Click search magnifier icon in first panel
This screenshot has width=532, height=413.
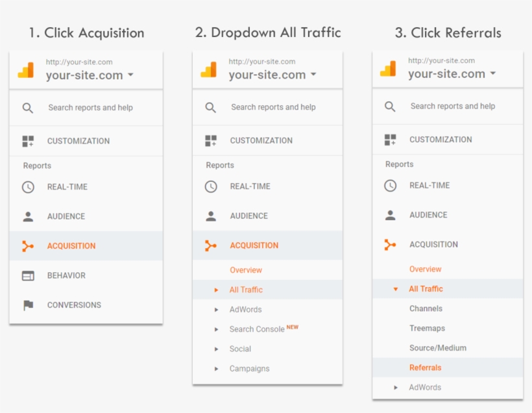pos(28,108)
